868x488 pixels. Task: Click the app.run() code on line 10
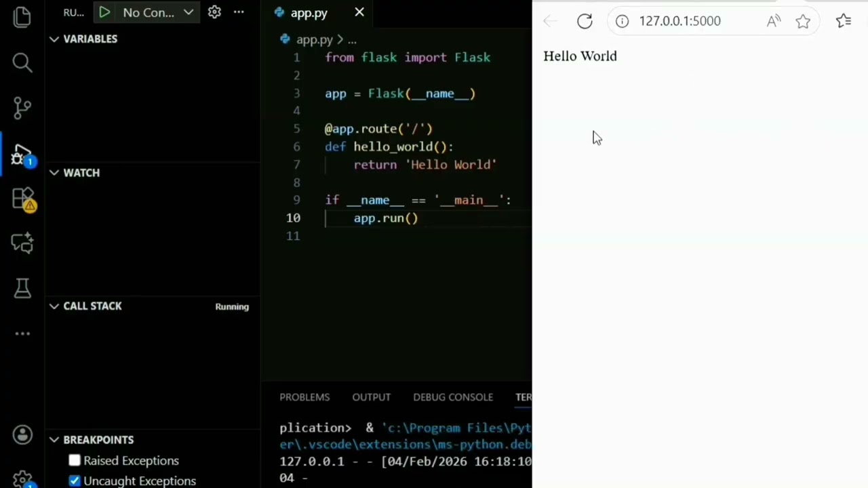[x=386, y=218]
